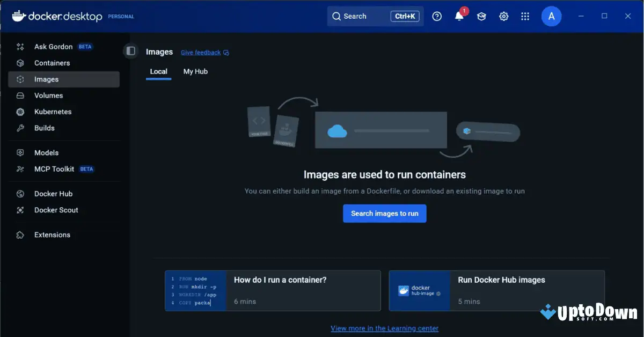
Task: Open Docker Desktop settings gear
Action: 503,16
